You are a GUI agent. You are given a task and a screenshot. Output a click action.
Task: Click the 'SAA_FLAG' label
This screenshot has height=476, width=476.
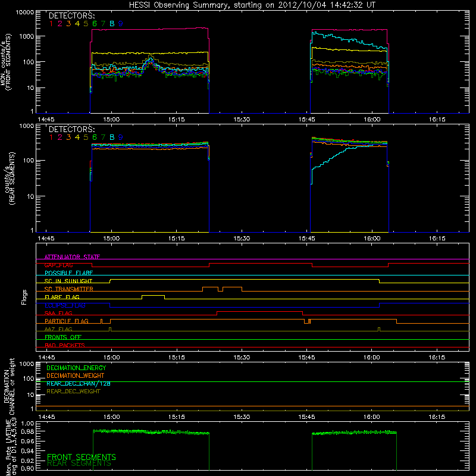point(58,313)
